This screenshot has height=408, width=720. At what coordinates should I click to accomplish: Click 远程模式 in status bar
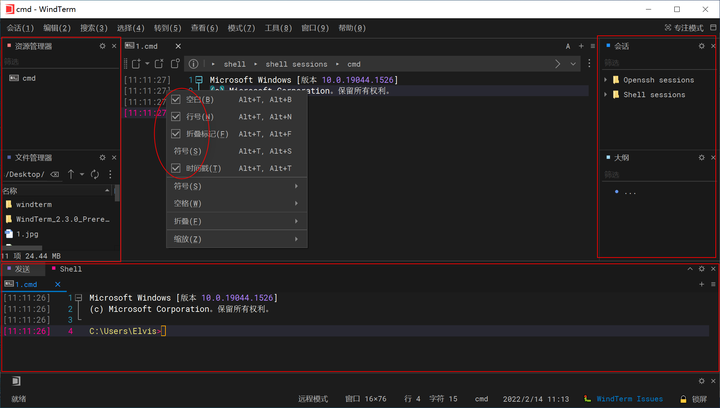[x=313, y=399]
